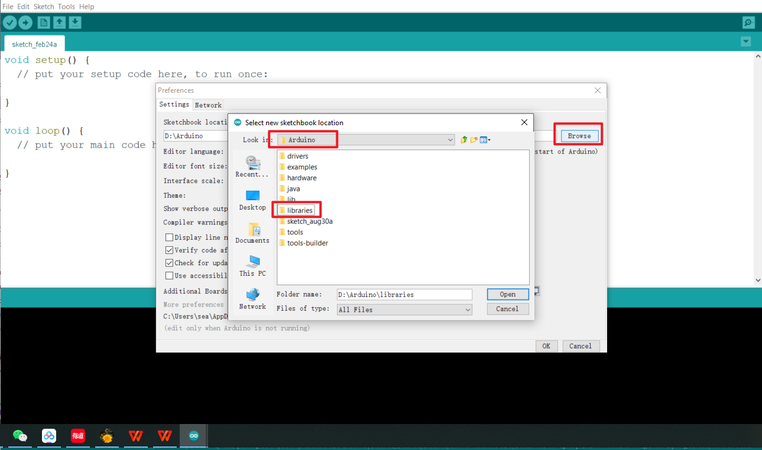This screenshot has height=450, width=762.
Task: Click the Folder name input field
Action: coord(404,294)
